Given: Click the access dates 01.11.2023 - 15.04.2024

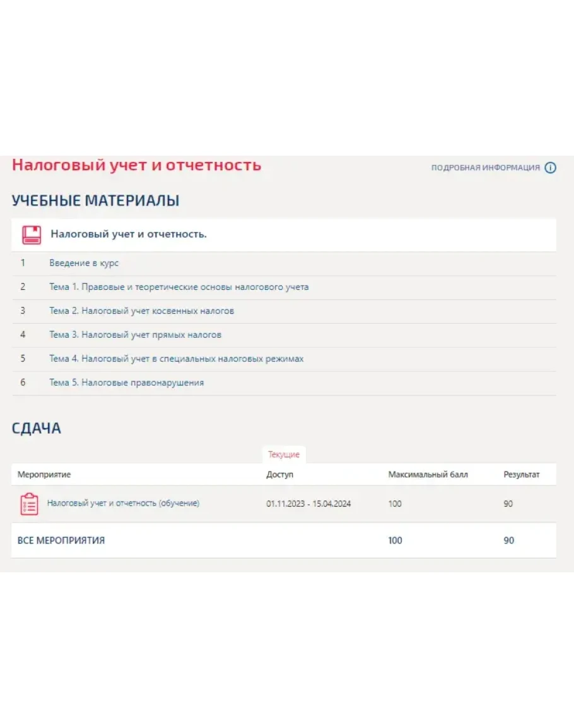Looking at the screenshot, I should click(308, 504).
